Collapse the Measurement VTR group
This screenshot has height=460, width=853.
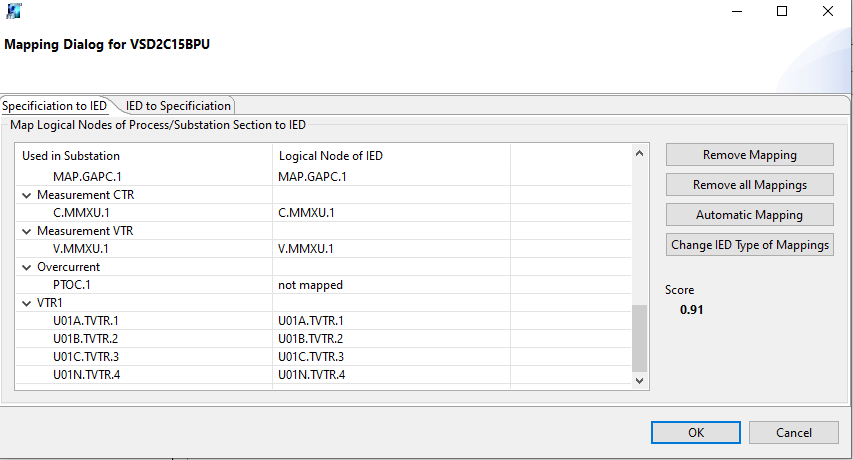click(x=27, y=231)
